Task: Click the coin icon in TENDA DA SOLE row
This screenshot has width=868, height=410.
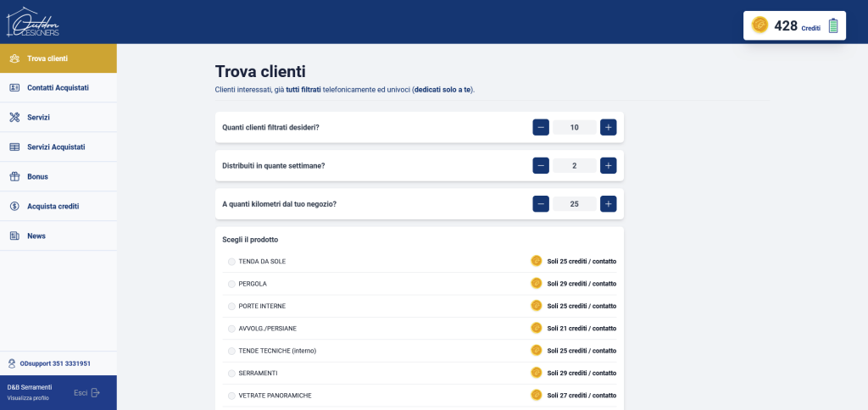Action: point(536,261)
